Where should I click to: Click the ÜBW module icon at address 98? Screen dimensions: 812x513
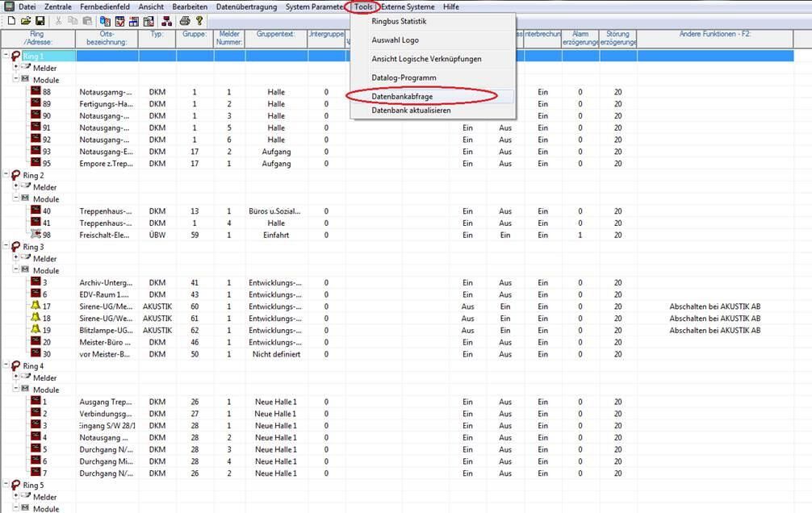pyautogui.click(x=36, y=234)
